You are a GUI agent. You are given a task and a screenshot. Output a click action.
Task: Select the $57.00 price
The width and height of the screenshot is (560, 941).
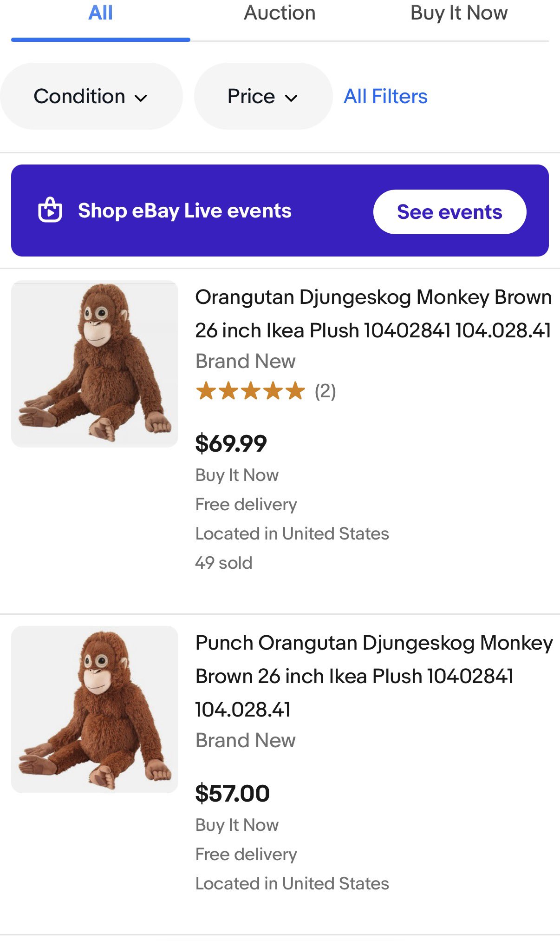(232, 793)
